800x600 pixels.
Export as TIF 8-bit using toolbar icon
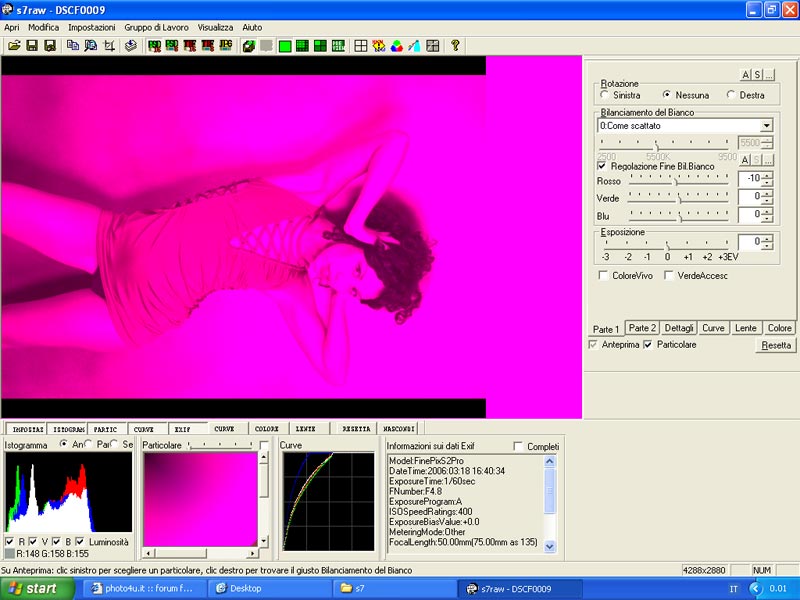coord(208,45)
